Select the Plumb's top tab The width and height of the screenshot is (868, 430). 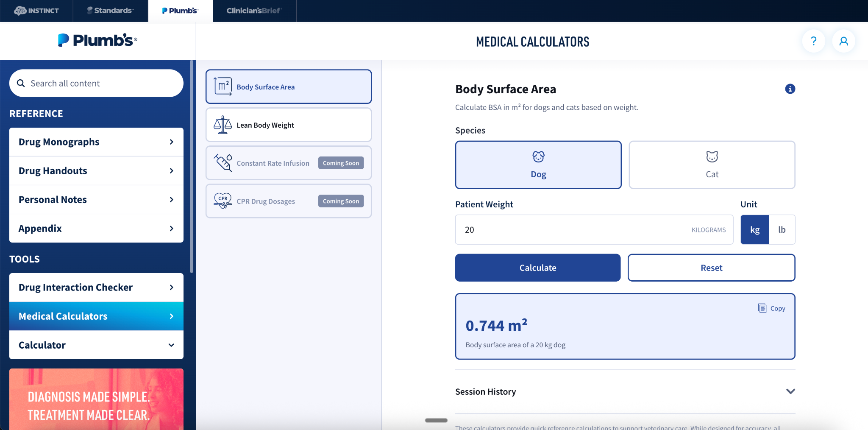tap(181, 11)
